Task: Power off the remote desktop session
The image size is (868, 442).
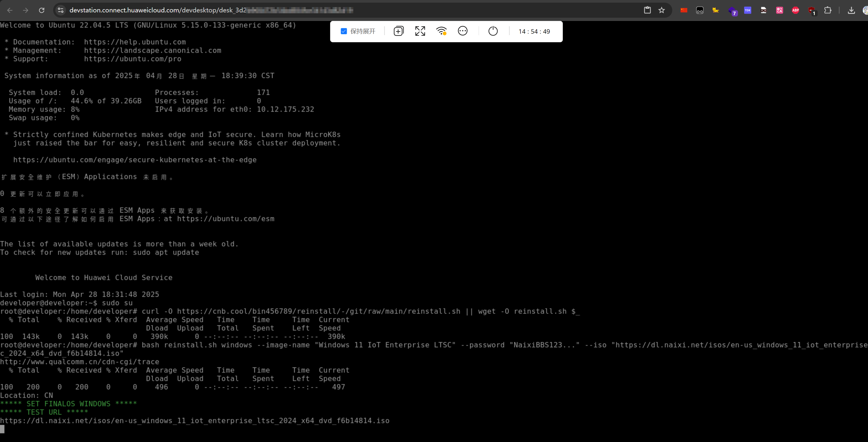Action: [493, 31]
